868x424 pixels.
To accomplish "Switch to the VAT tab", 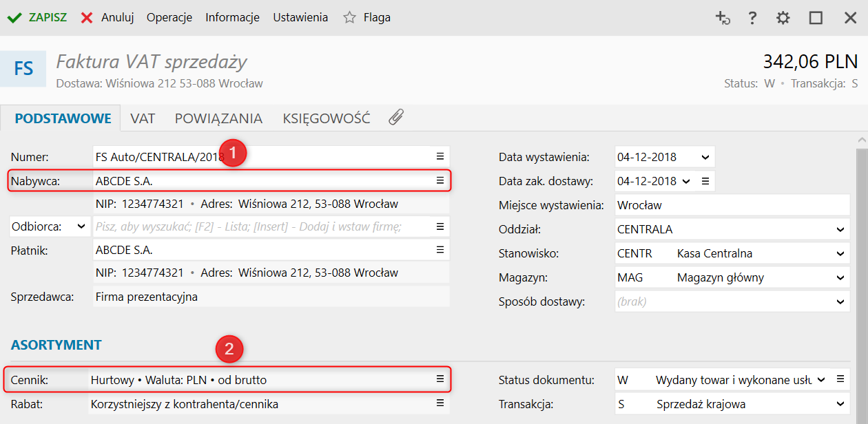I will coord(143,118).
